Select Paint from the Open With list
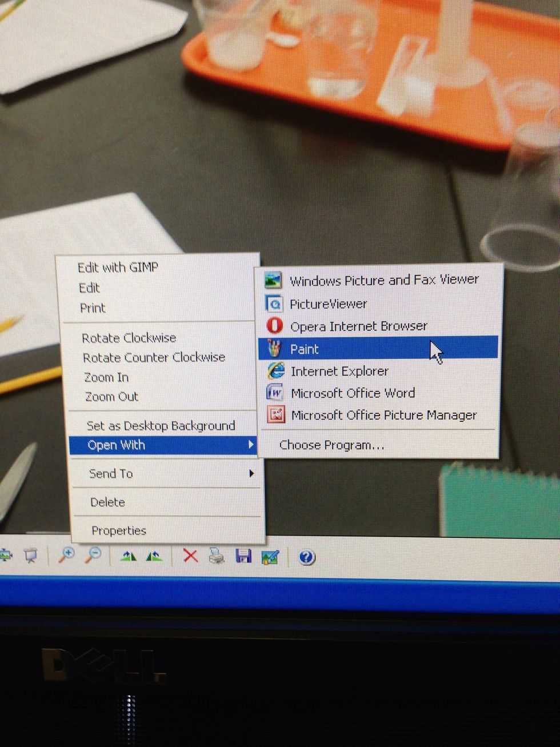The image size is (560, 747). click(x=305, y=349)
